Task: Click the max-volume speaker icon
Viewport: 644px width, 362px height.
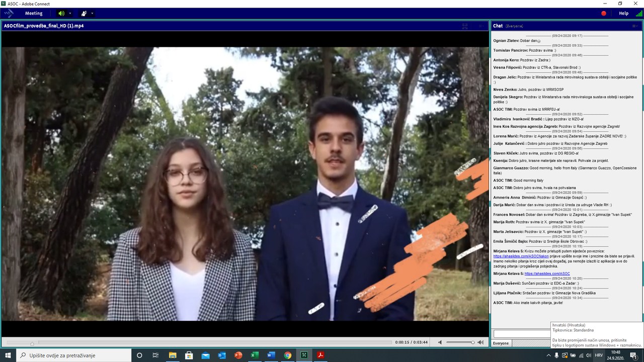Action: 480,342
